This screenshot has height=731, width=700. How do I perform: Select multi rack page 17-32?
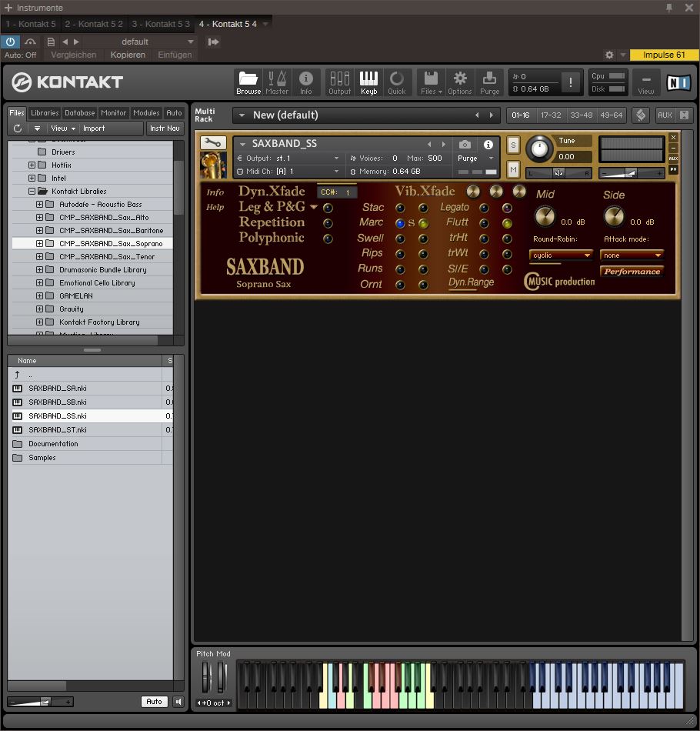click(x=551, y=115)
